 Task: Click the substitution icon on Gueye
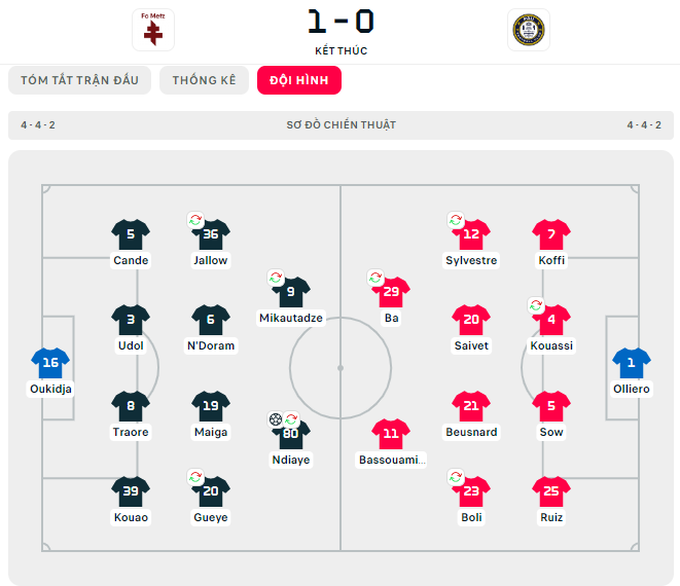click(x=196, y=477)
